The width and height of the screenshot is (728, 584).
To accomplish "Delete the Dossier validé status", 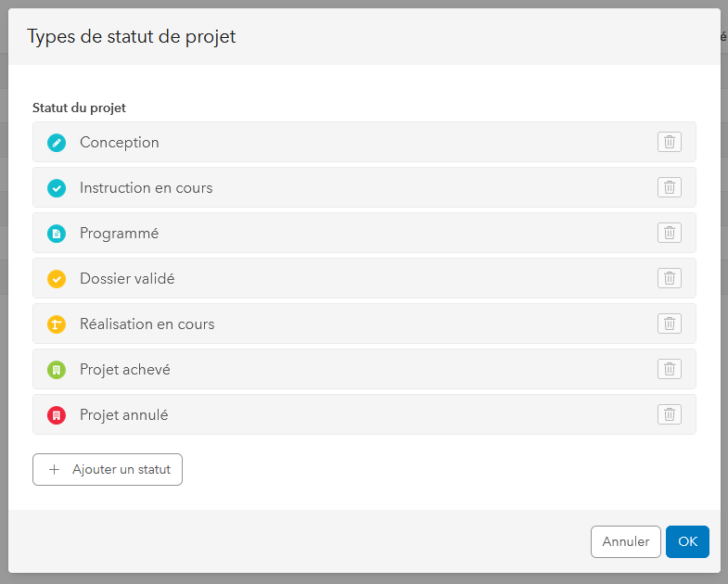I will (x=669, y=278).
